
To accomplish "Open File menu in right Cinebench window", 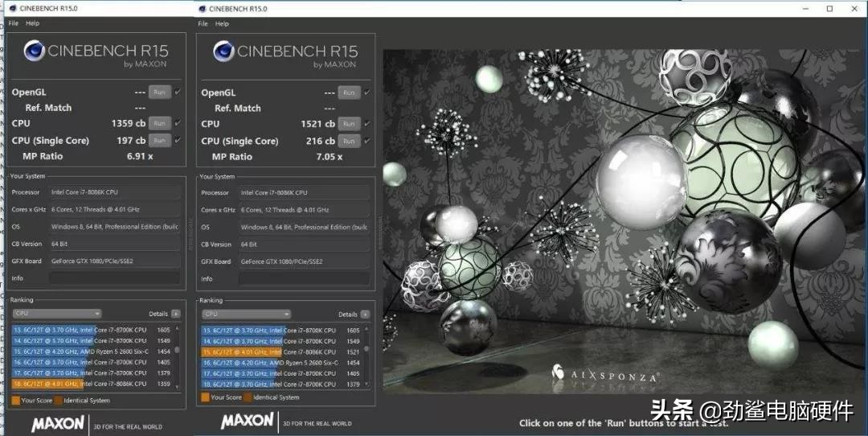I will pyautogui.click(x=203, y=24).
